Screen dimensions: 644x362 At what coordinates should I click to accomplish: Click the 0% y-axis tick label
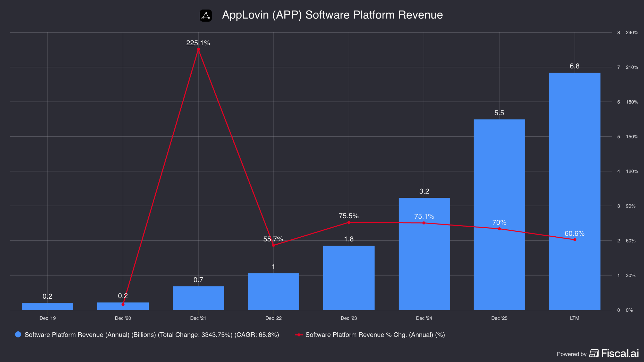629,310
